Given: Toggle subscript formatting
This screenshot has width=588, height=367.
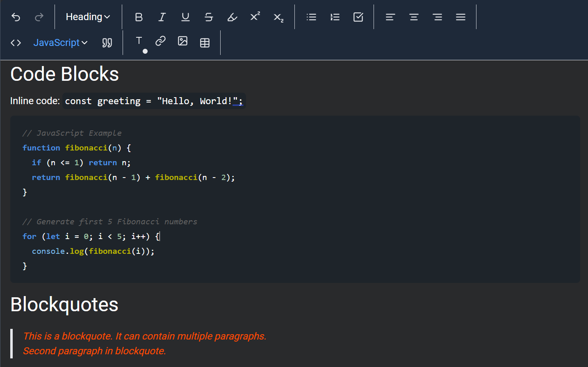Looking at the screenshot, I should tap(278, 17).
